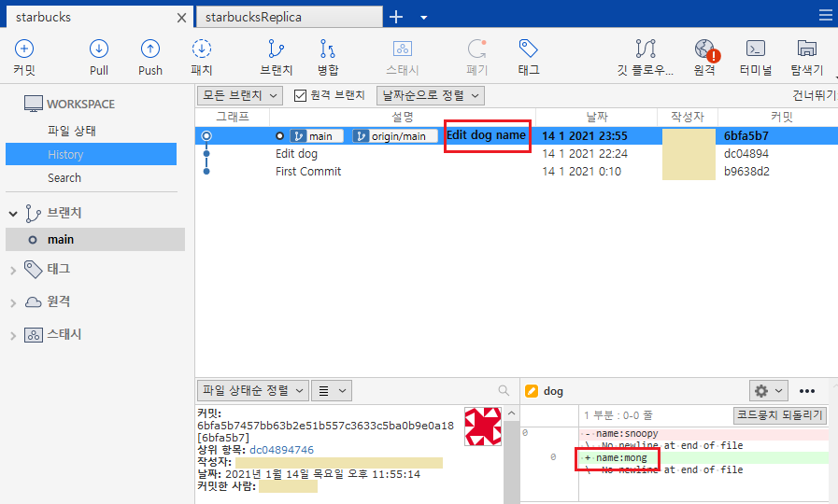Click the stash icon in sidebar
This screenshot has width=838, height=504.
click(x=33, y=335)
